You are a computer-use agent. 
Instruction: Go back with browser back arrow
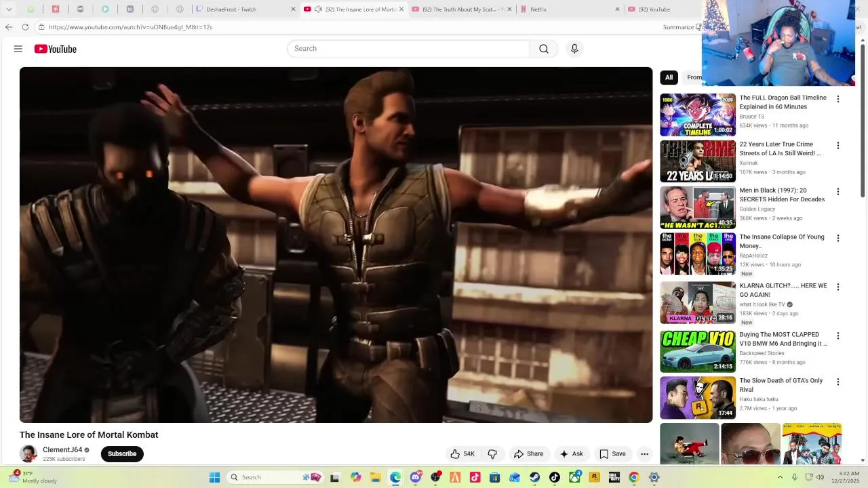click(9, 27)
